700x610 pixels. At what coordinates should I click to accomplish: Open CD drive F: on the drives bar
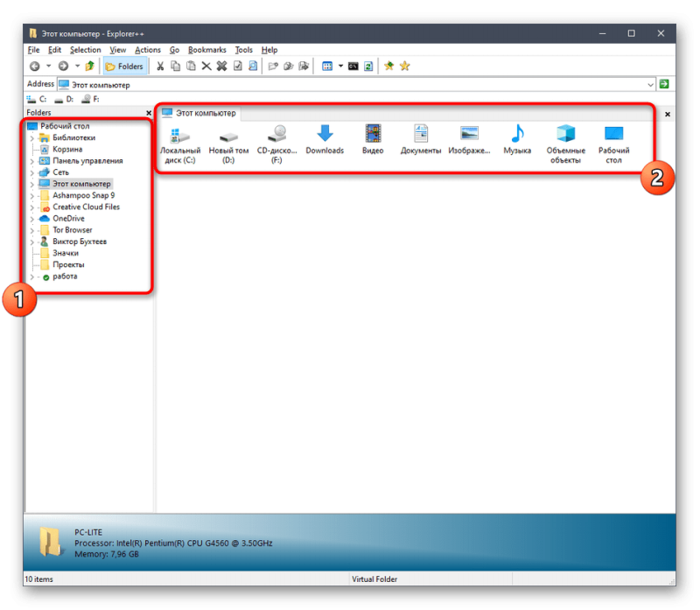coord(91,99)
